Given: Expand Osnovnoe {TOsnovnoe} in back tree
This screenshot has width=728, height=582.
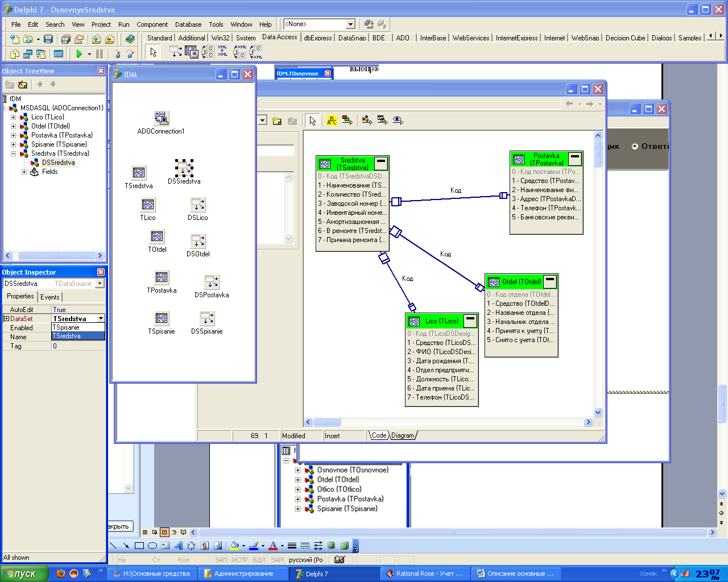Looking at the screenshot, I should (x=297, y=470).
